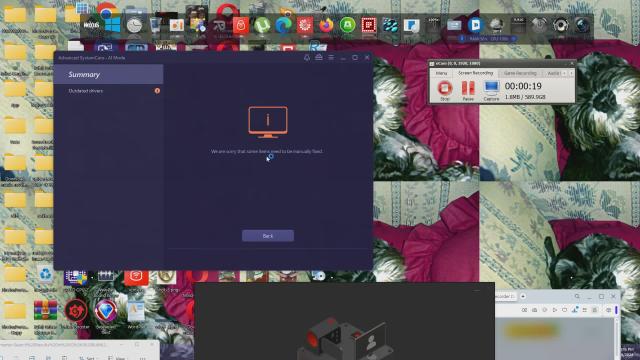Click the Back button in Advanced SystemCare
The image size is (640, 360).
point(268,236)
